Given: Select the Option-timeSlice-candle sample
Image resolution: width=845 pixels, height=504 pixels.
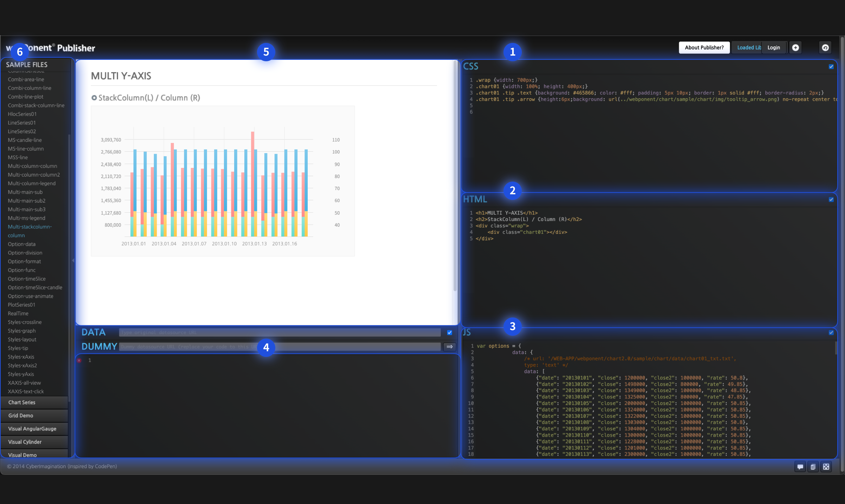Looking at the screenshot, I should pyautogui.click(x=35, y=288).
